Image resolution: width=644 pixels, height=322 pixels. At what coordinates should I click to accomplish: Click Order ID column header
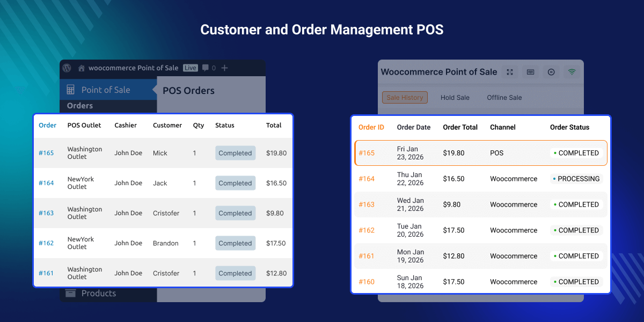(x=371, y=127)
